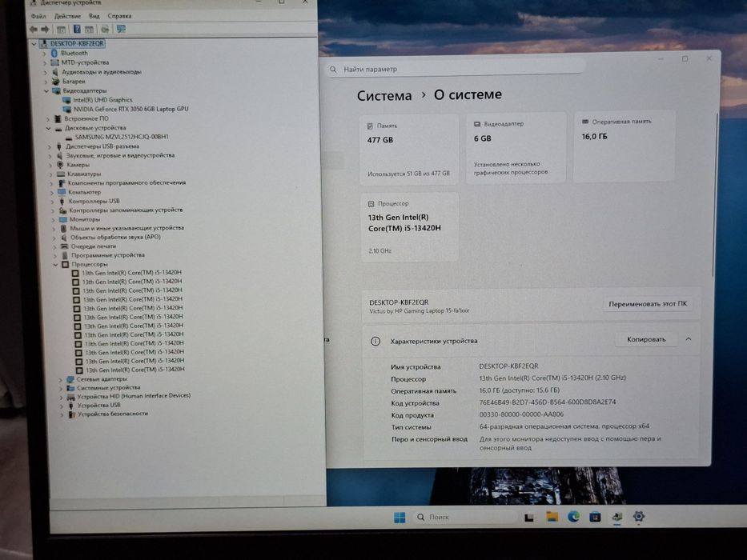Viewport: 747px width, 560px height.
Task: Collapse Характеристики устройства section chevron
Action: click(x=689, y=339)
